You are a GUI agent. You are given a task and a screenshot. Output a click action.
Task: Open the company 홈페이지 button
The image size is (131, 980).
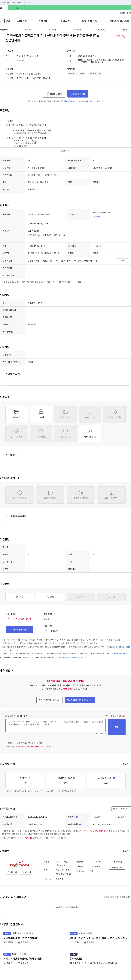click(117, 862)
